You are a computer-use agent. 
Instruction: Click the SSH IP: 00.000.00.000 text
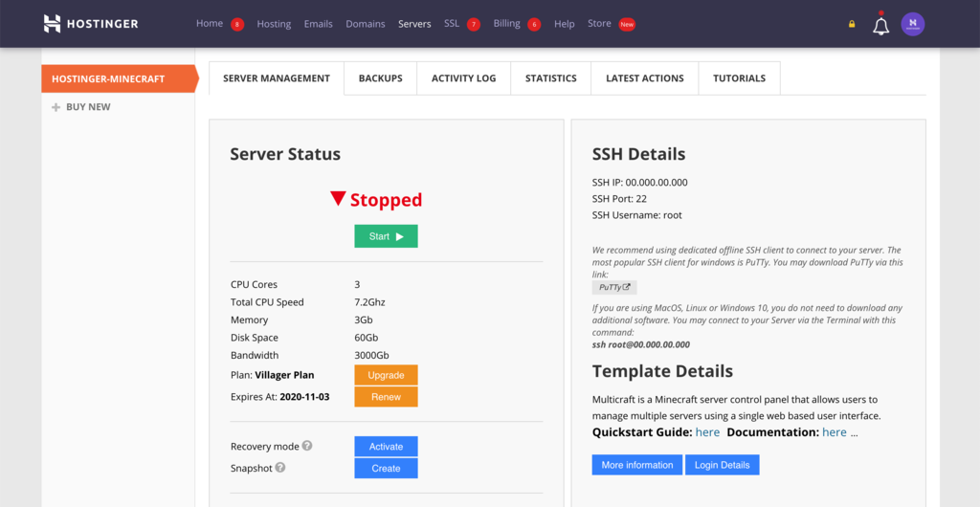pyautogui.click(x=640, y=183)
